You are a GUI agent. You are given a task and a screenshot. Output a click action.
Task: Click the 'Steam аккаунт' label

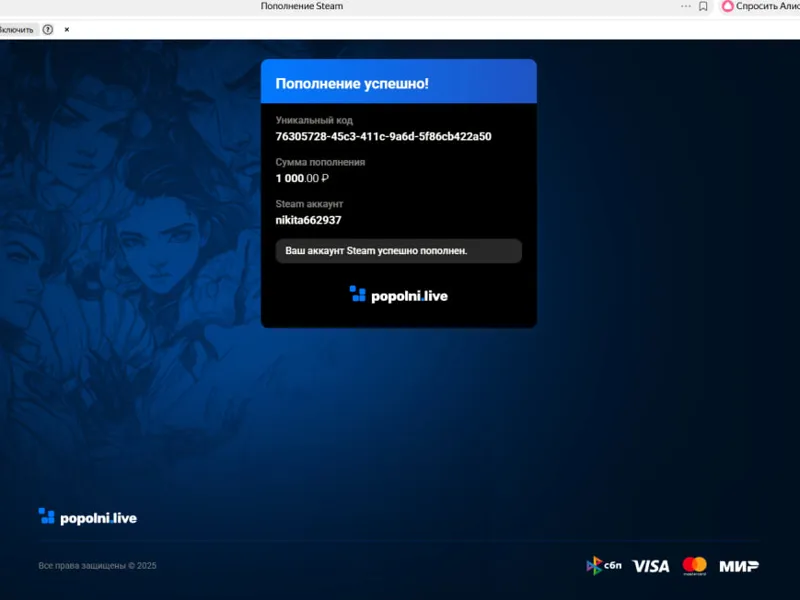click(309, 204)
